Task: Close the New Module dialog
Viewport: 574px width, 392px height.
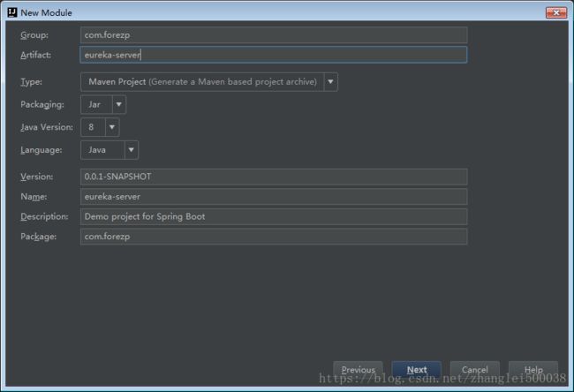Action: (x=556, y=13)
